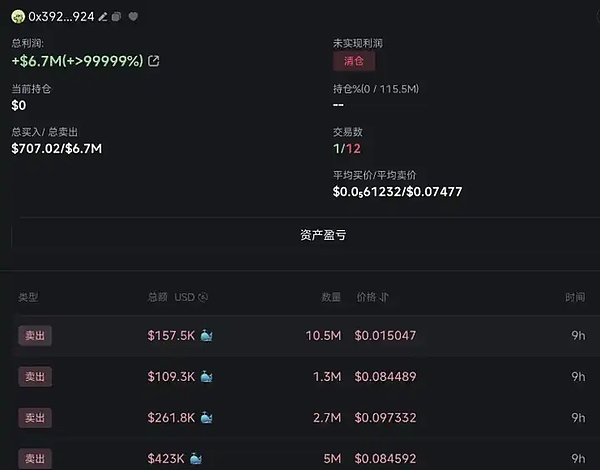
Task: Copy the wallet address 0x392...924
Action: tap(116, 17)
